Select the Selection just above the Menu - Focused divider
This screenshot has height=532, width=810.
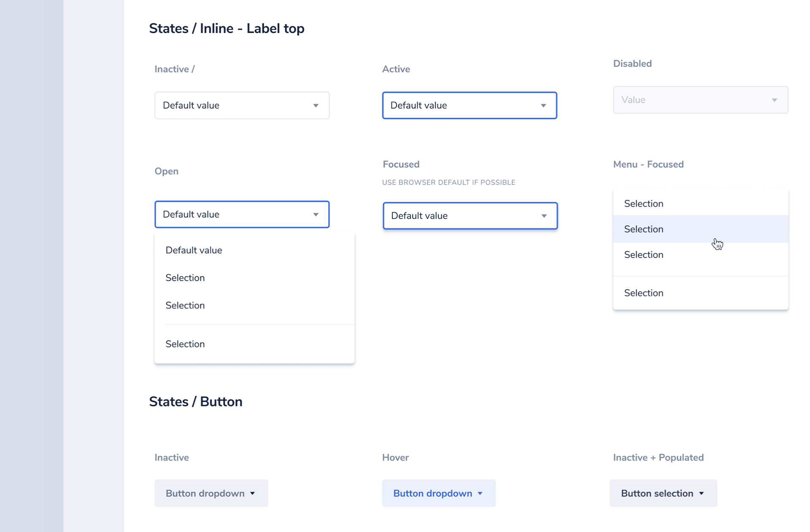700,255
